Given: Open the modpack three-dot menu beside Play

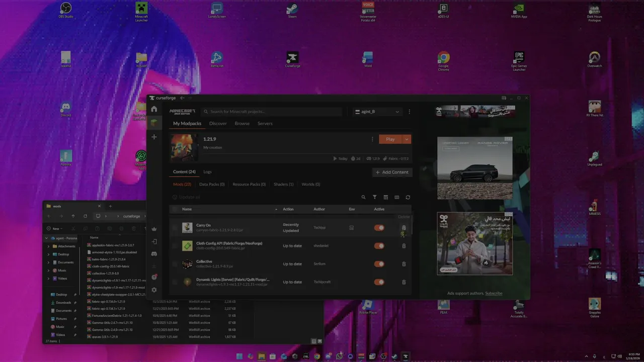Looking at the screenshot, I should coord(372,139).
